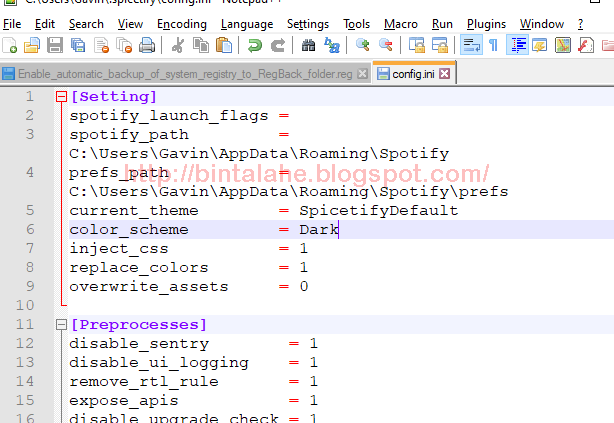This screenshot has height=423, width=614.
Task: Save all files toolbar icon
Action: pos(78,45)
